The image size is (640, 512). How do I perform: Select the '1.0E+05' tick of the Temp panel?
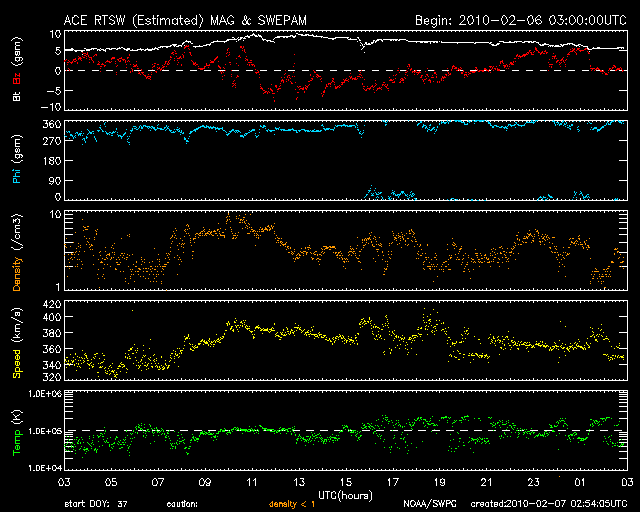pos(45,431)
